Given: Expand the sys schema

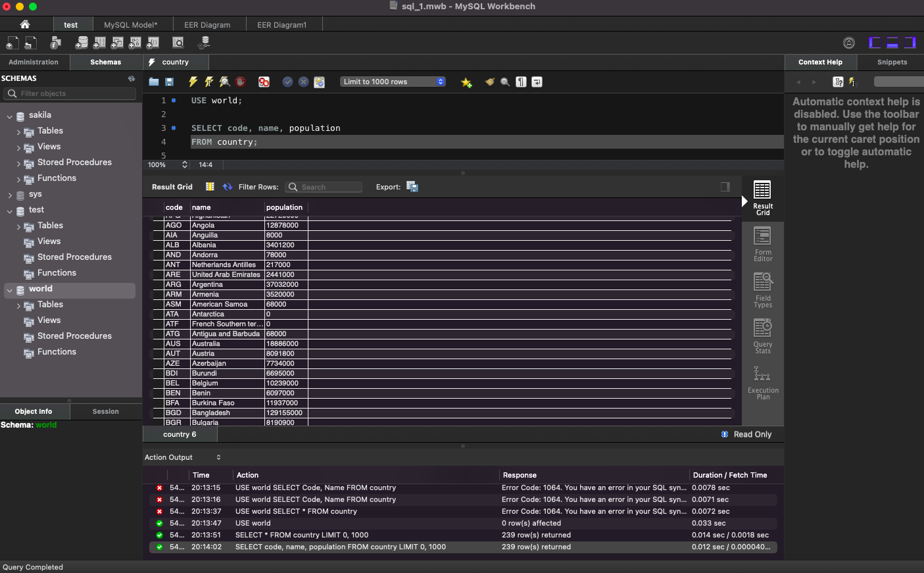Looking at the screenshot, I should (10, 195).
